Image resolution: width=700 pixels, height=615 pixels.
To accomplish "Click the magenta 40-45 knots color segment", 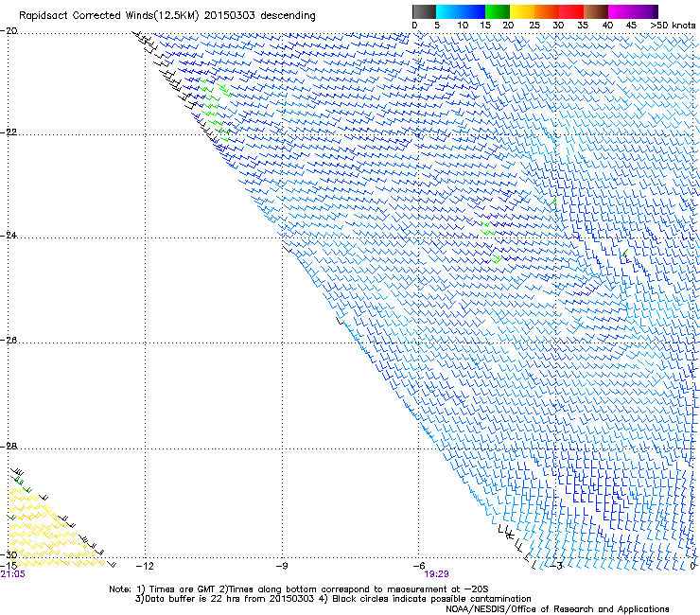I will [x=621, y=11].
